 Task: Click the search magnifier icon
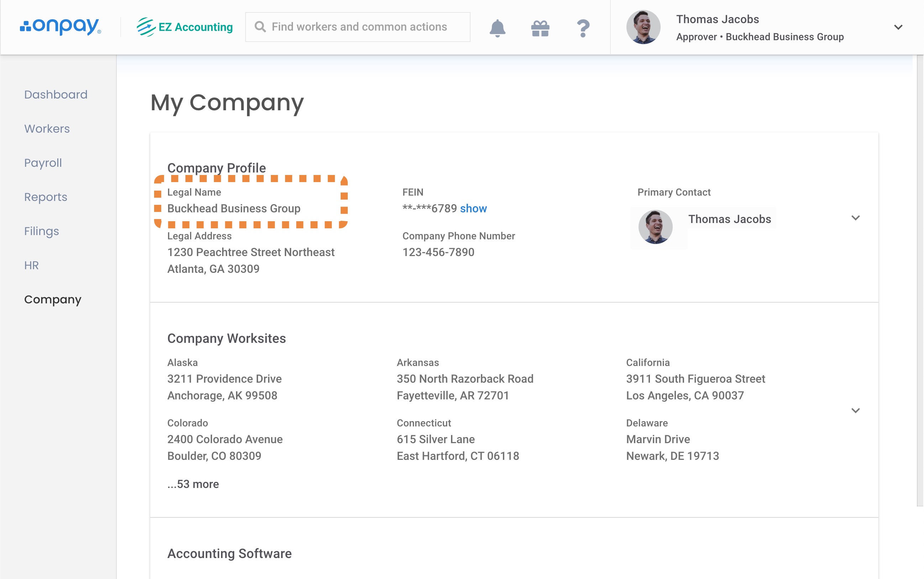point(260,27)
